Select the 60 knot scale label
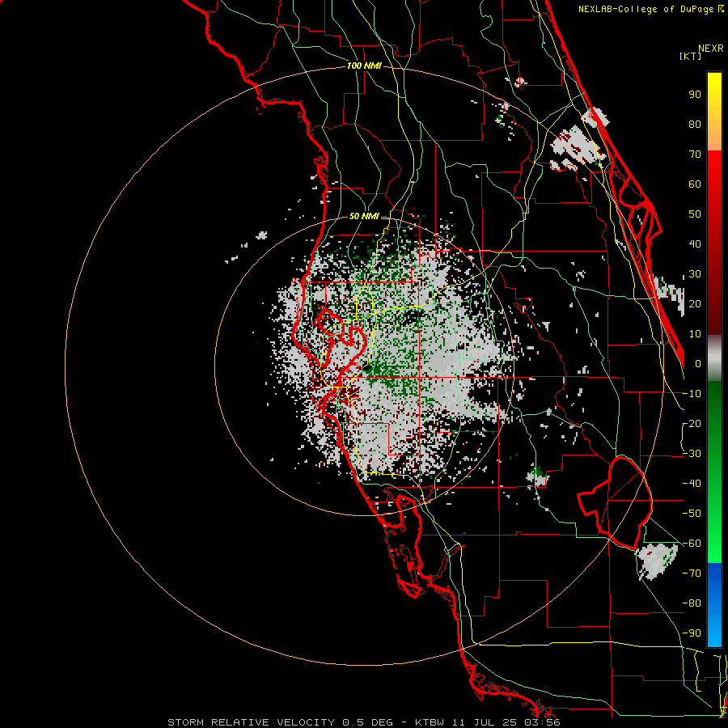 695,184
